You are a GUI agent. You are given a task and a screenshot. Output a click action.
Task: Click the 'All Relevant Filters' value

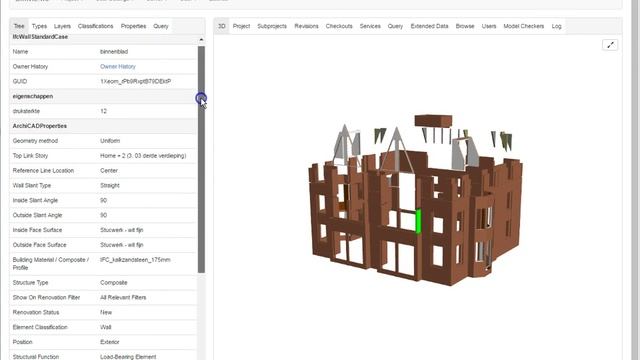coord(123,298)
